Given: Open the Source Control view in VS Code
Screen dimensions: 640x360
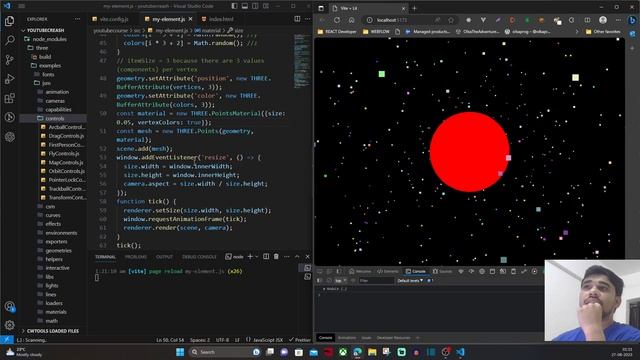Looking at the screenshot, I should (x=9, y=60).
